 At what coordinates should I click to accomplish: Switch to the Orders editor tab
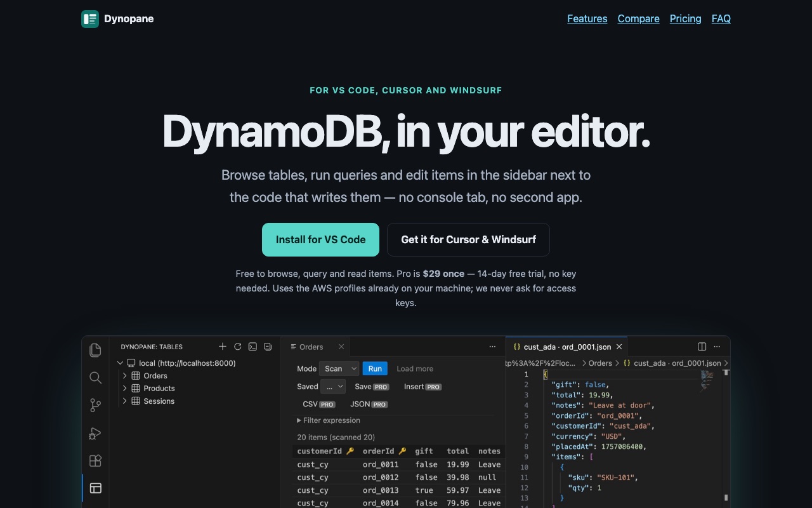(x=315, y=347)
